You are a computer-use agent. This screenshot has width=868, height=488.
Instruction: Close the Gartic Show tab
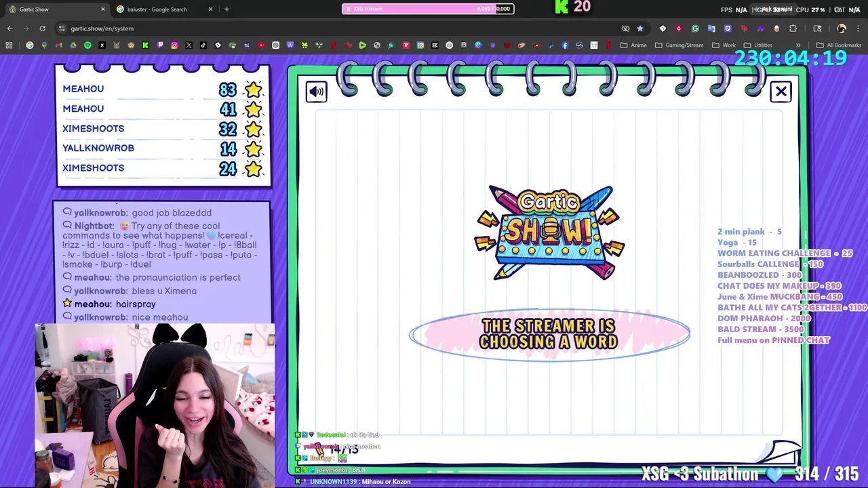103,9
